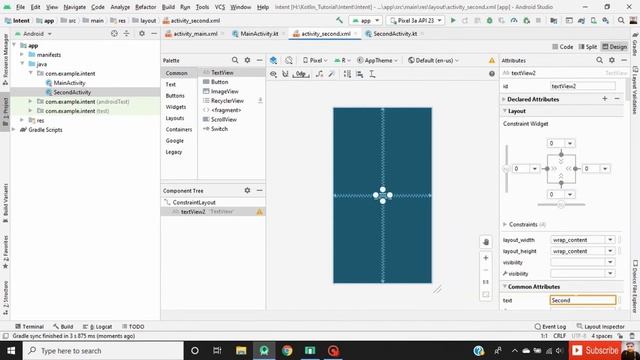Open View Options eye icon
640x360 pixels.
pyautogui.click(x=273, y=74)
